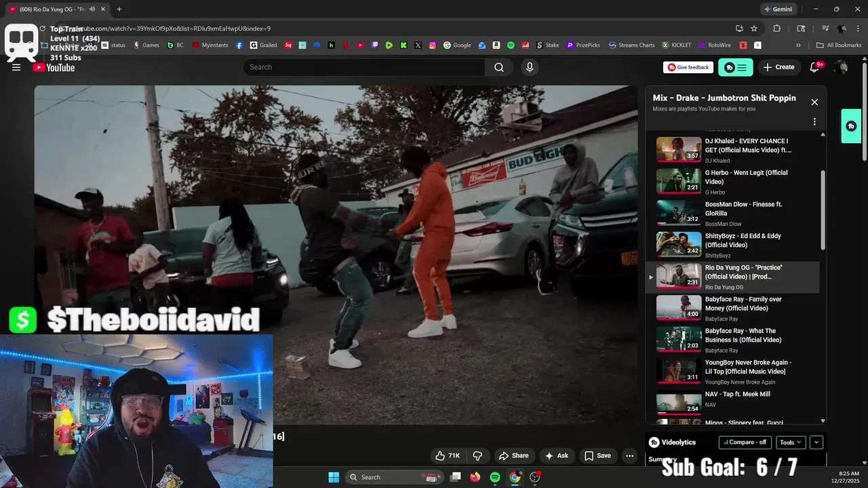Bookmark this page with the star
This screenshot has height=488, width=868.
click(754, 28)
